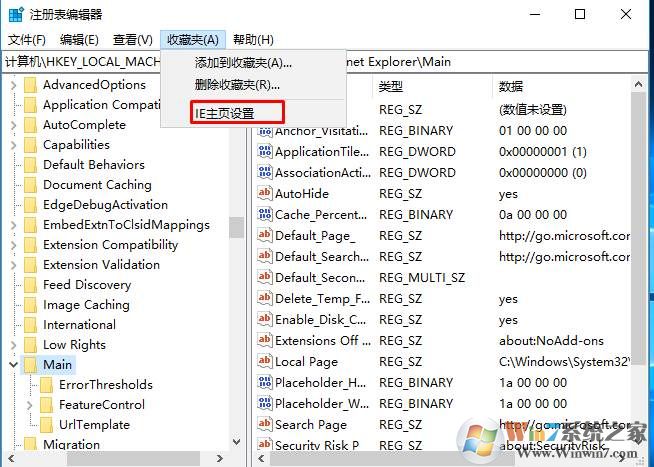Select the Document Caching folder icon
The width and height of the screenshot is (654, 467).
click(30, 185)
